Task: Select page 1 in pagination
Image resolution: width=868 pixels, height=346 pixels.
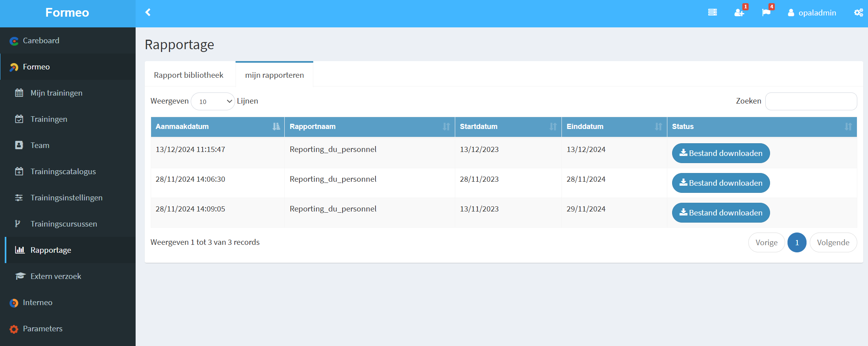Action: click(x=797, y=242)
